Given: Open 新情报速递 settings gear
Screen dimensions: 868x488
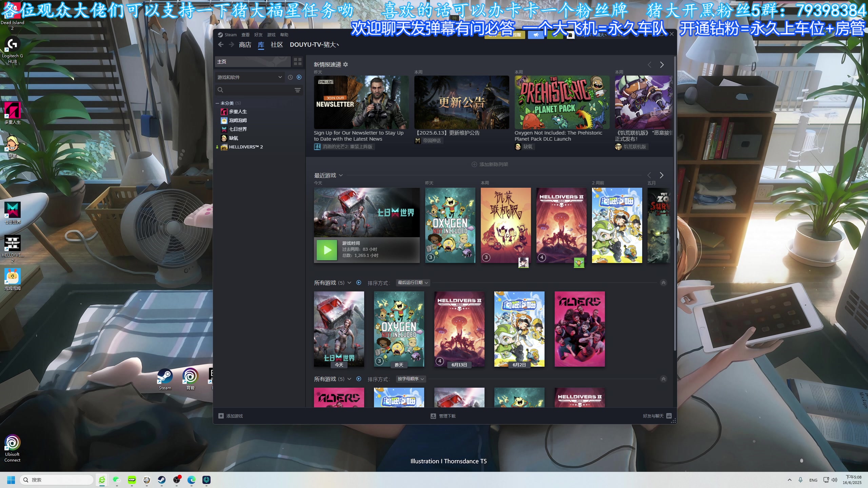Looking at the screenshot, I should tap(346, 64).
